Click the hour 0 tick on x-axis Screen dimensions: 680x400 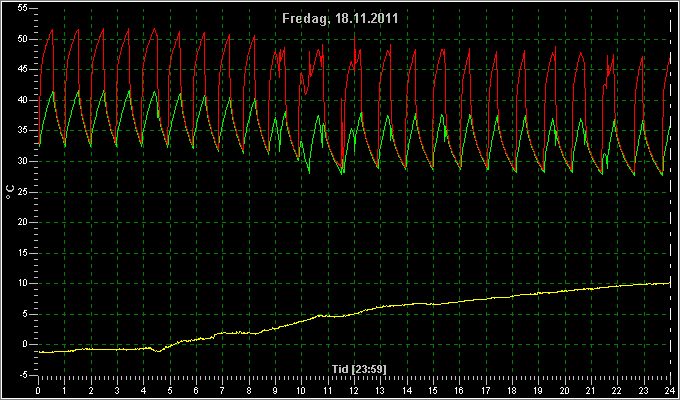click(38, 391)
